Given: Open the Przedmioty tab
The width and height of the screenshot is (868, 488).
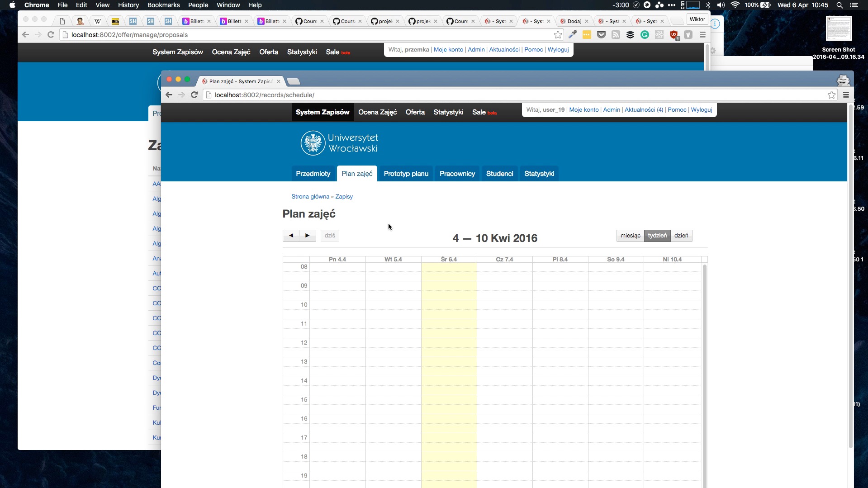Looking at the screenshot, I should click(313, 174).
